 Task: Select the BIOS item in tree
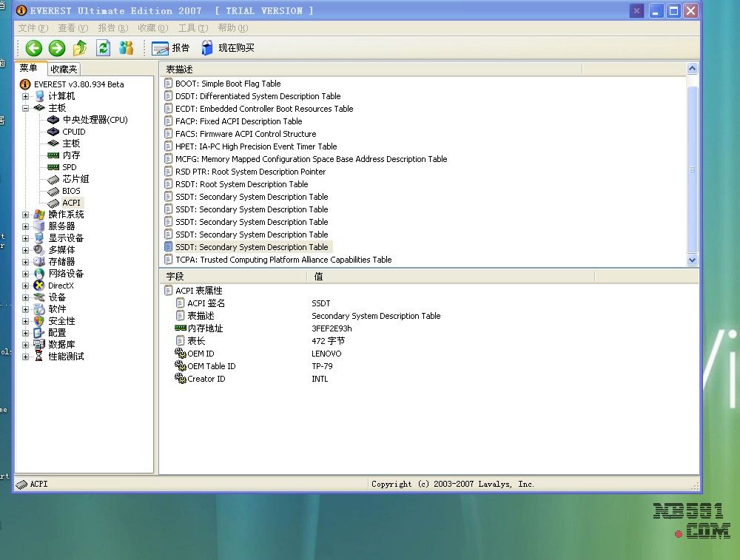71,191
